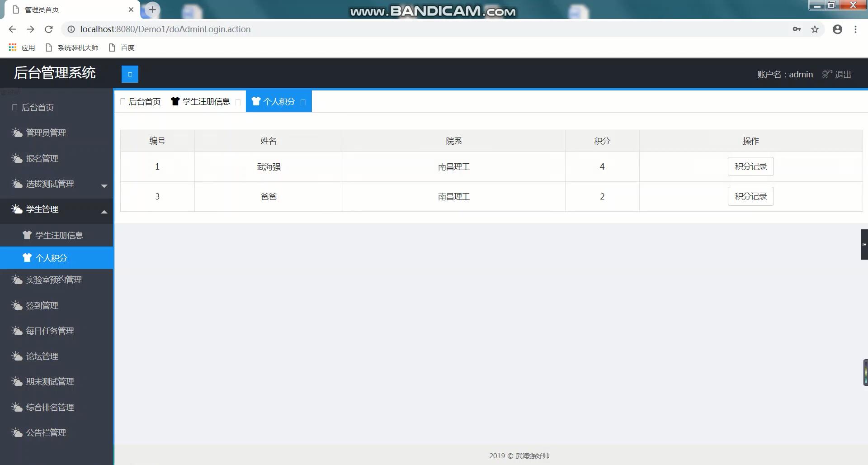This screenshot has height=465, width=868.
Task: Click the 选拔测试管理 sidebar icon
Action: pyautogui.click(x=17, y=184)
